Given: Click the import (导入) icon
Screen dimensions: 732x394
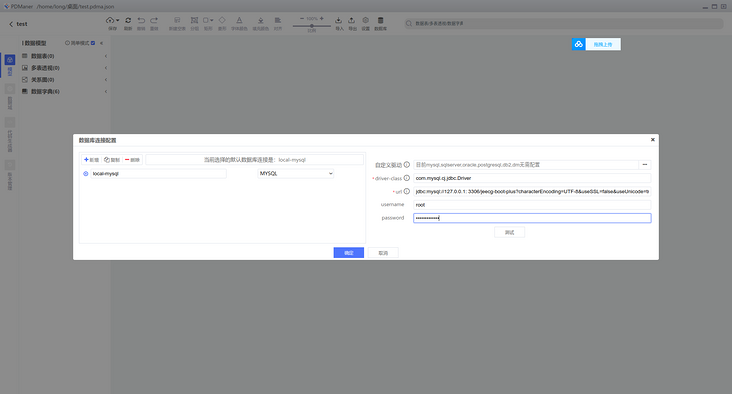Looking at the screenshot, I should [339, 20].
